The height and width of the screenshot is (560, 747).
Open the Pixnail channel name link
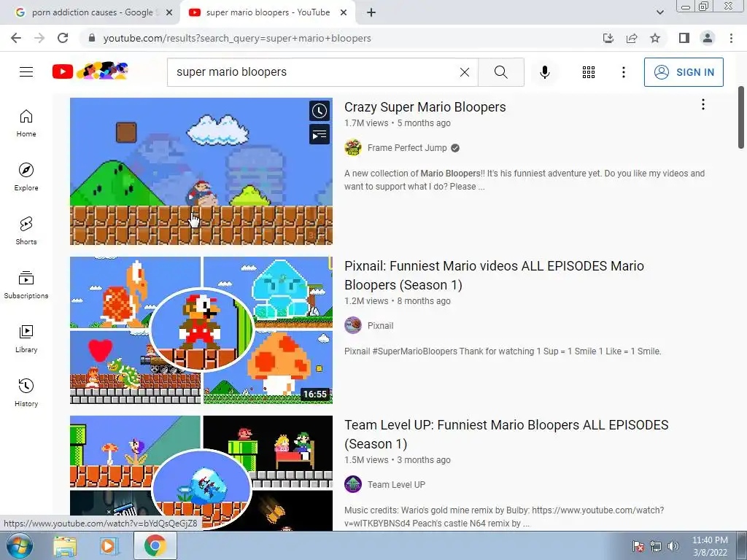point(380,326)
